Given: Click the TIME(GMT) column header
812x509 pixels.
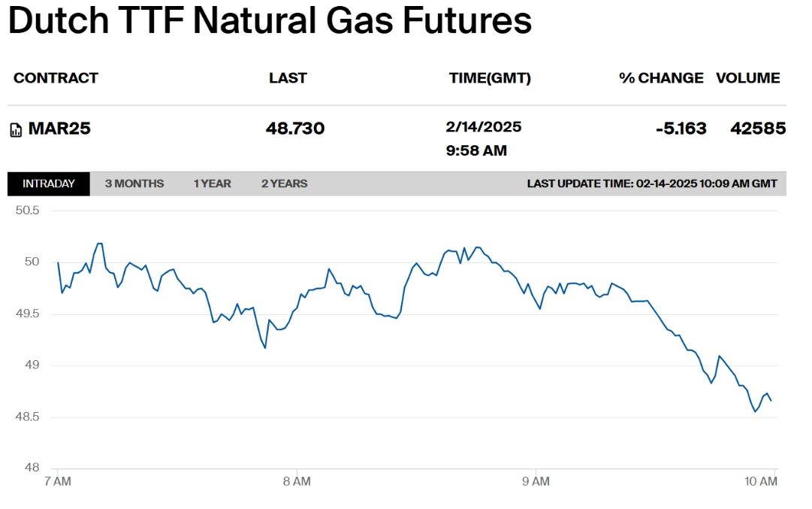Looking at the screenshot, I should tap(490, 77).
